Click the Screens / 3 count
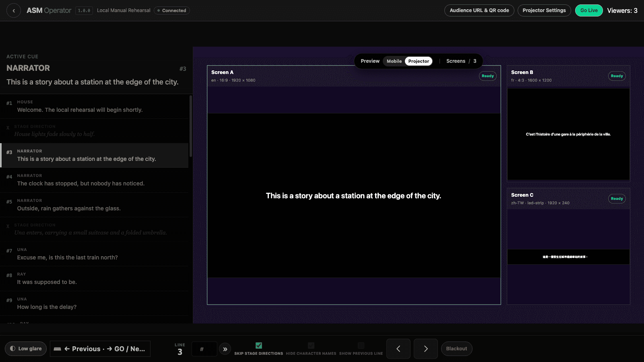Image resolution: width=644 pixels, height=362 pixels. pos(461,61)
